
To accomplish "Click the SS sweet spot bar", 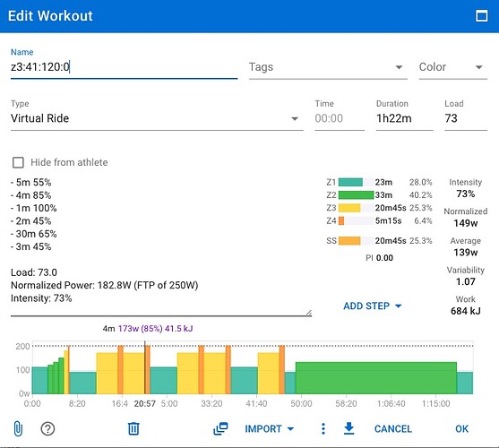I will point(349,241).
